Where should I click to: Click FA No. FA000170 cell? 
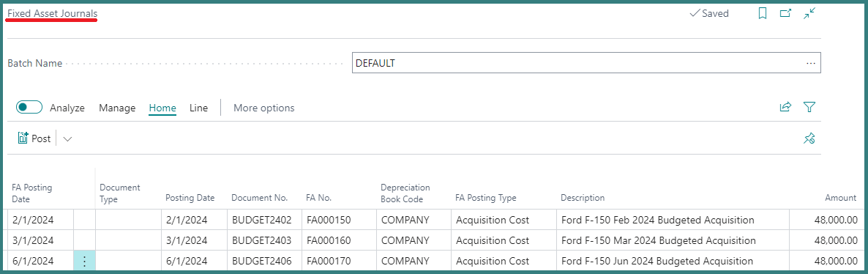click(x=339, y=261)
